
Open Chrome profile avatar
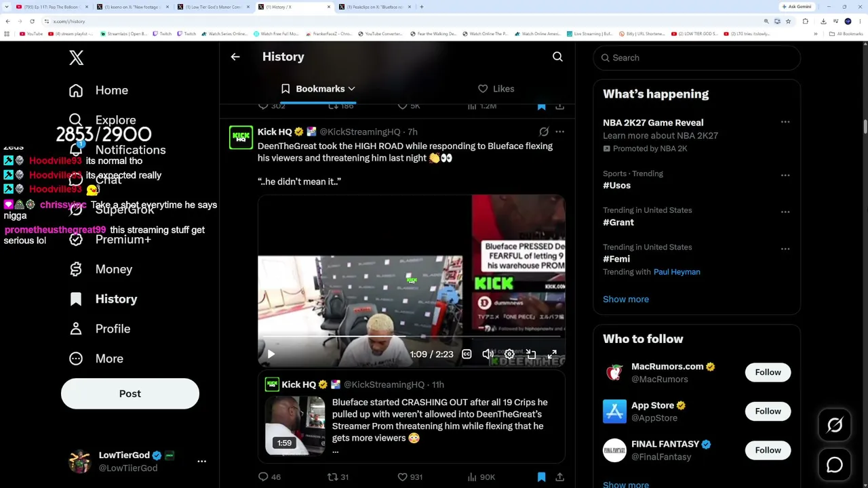coord(848,21)
